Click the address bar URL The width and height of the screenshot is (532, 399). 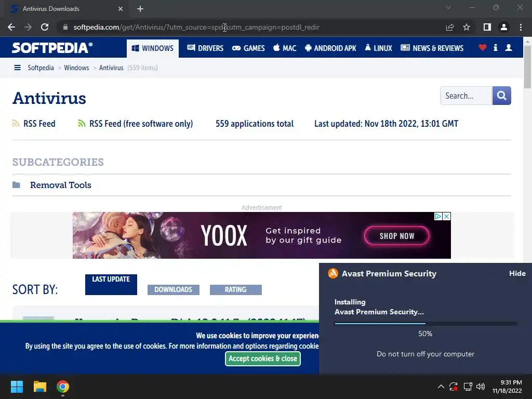click(x=196, y=27)
